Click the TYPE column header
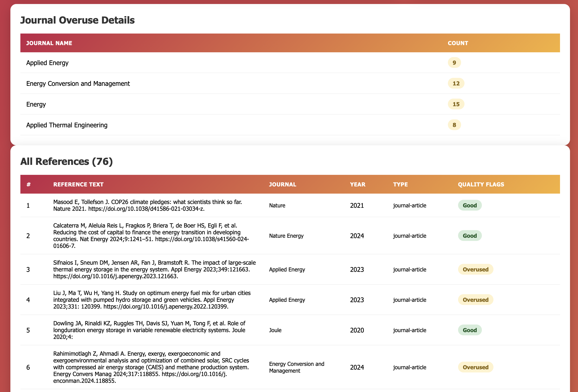 pos(400,184)
